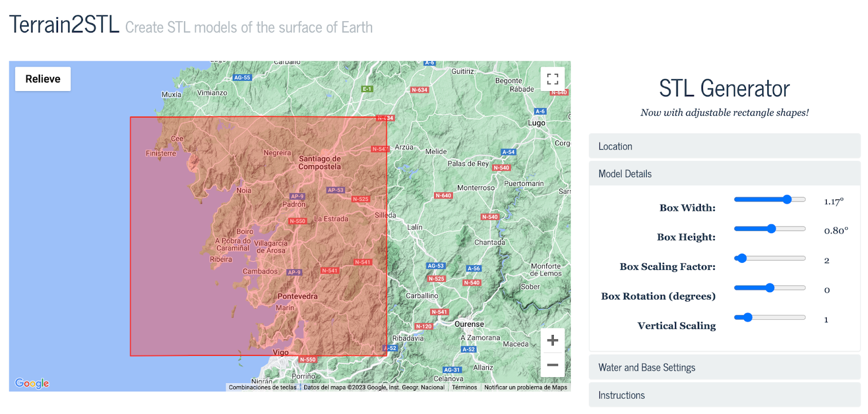Click Santiago de Compostela label on map
This screenshot has width=868, height=414.
coord(320,163)
